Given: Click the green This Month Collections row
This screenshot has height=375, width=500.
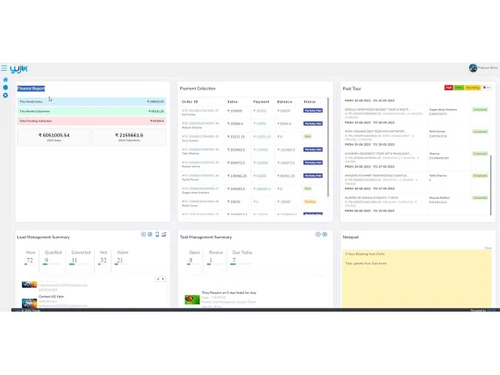Looking at the screenshot, I should coord(92,111).
